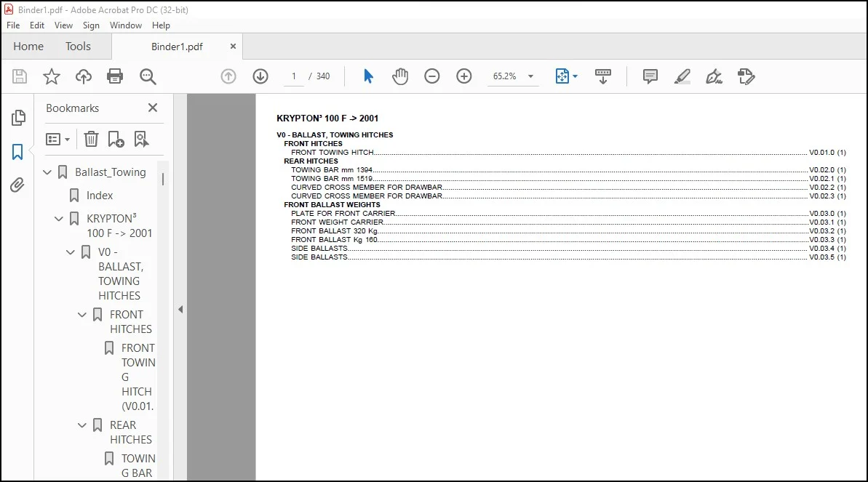Toggle the Bookmarks side panel icon
Image resolution: width=868 pixels, height=482 pixels.
coord(17,152)
